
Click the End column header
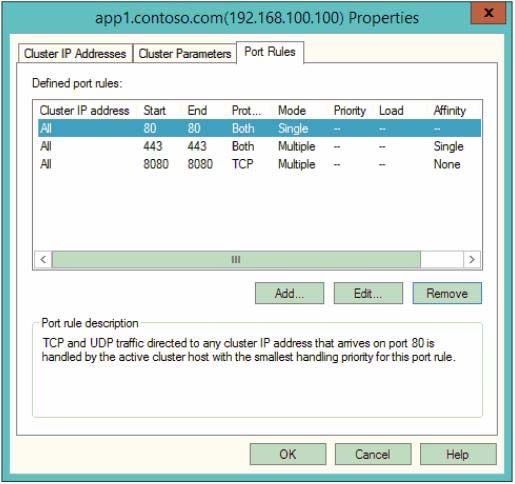(197, 110)
